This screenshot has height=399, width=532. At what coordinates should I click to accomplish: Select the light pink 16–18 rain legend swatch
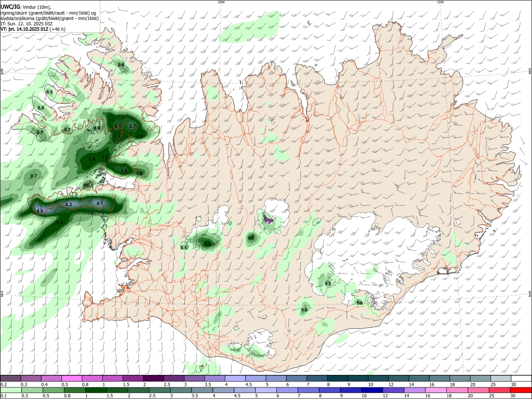(436, 390)
